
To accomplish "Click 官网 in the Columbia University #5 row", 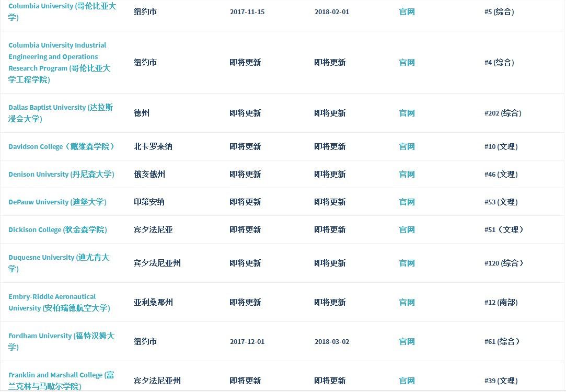I will (407, 12).
